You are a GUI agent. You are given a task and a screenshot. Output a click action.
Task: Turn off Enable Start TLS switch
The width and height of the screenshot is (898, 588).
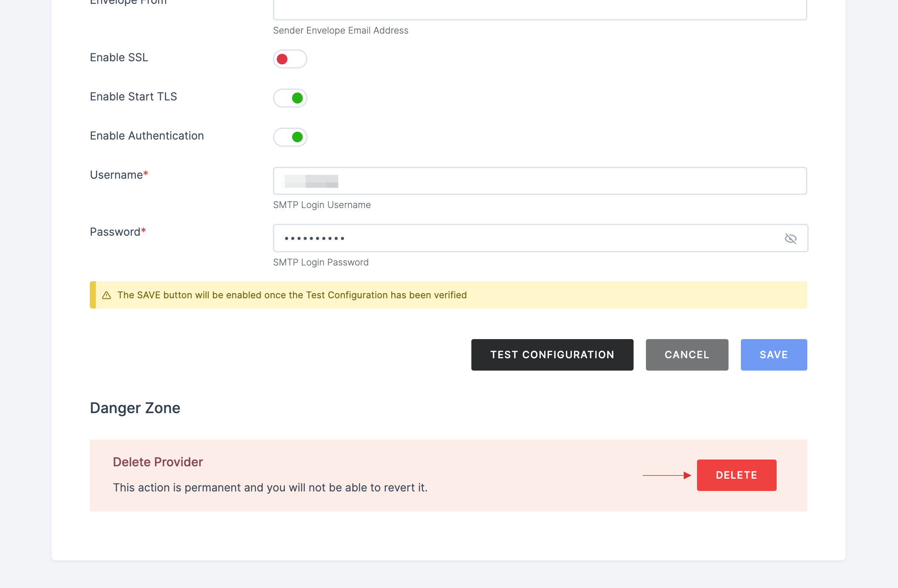(x=290, y=98)
